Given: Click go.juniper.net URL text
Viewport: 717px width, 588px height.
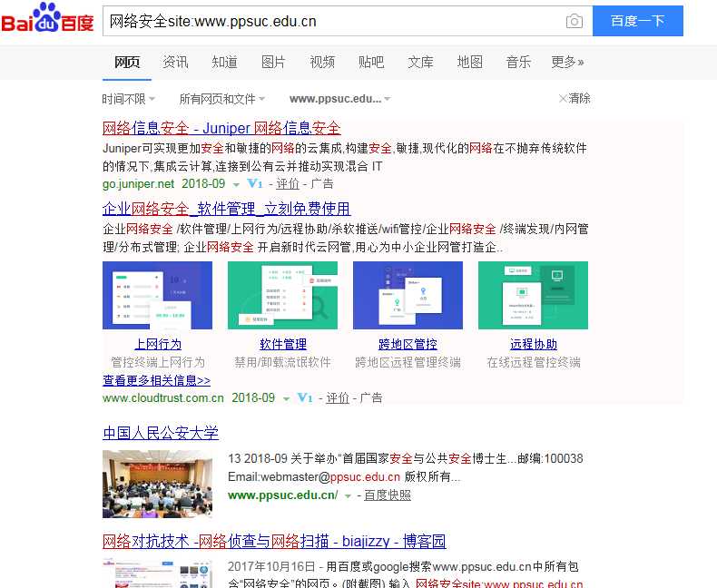Looking at the screenshot, I should (139, 184).
